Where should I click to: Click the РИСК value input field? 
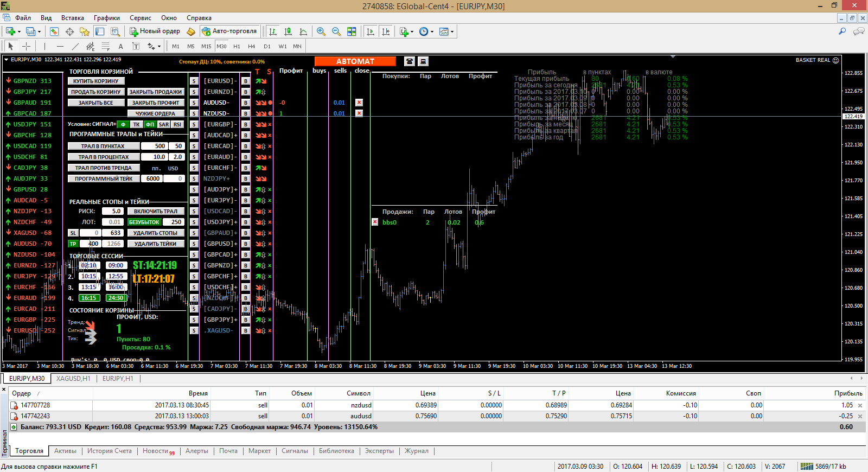(112, 211)
